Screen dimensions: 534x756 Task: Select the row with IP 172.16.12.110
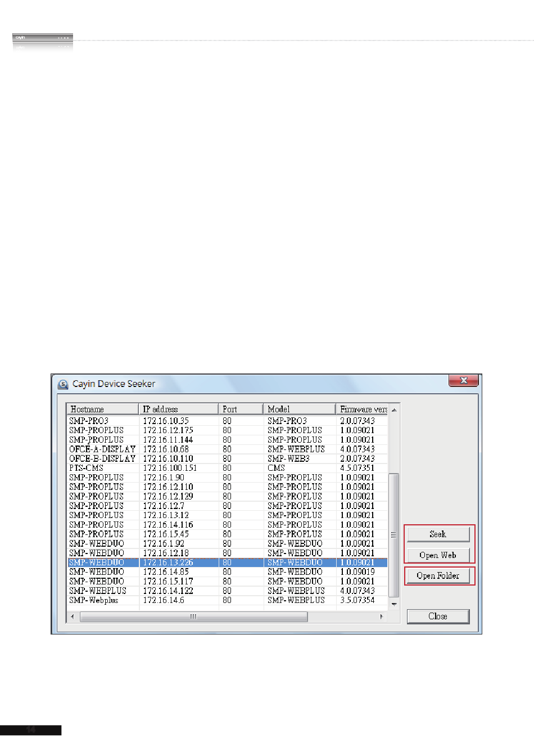click(x=227, y=487)
